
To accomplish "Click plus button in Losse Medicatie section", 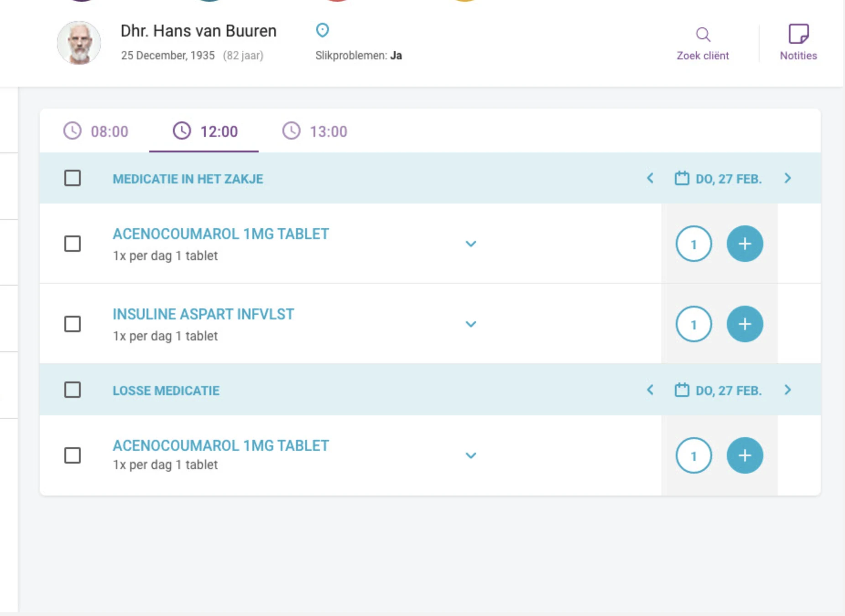I will coord(745,455).
